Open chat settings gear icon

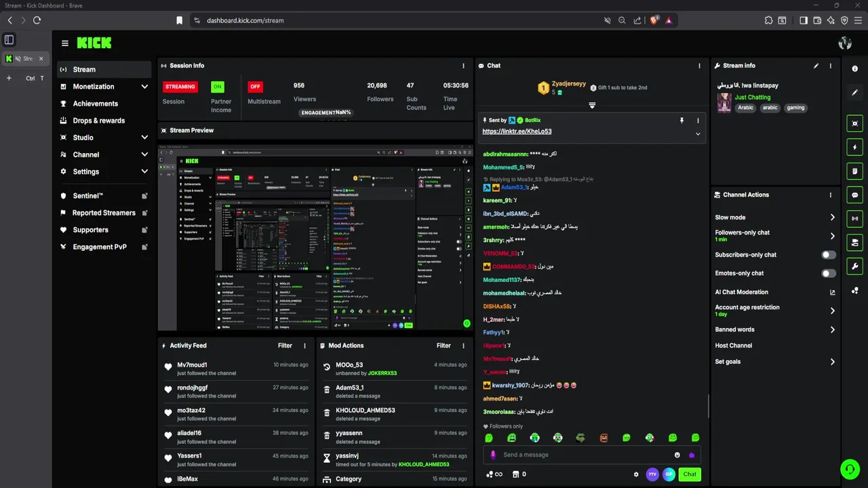coord(636,474)
